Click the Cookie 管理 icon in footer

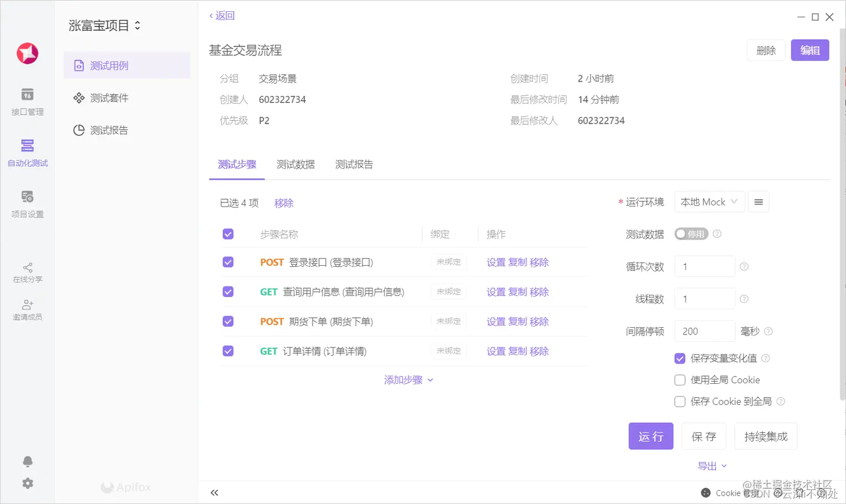(x=706, y=493)
